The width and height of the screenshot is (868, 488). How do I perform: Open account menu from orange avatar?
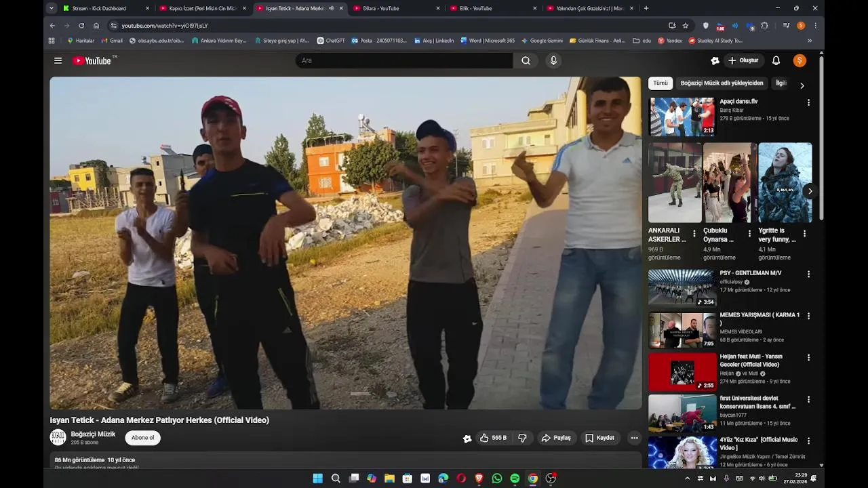click(800, 60)
